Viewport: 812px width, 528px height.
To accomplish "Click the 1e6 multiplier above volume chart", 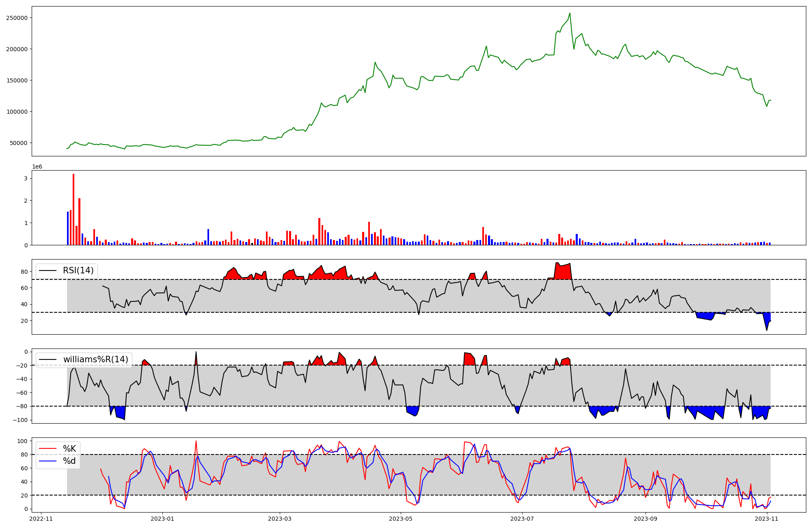I will coord(37,167).
